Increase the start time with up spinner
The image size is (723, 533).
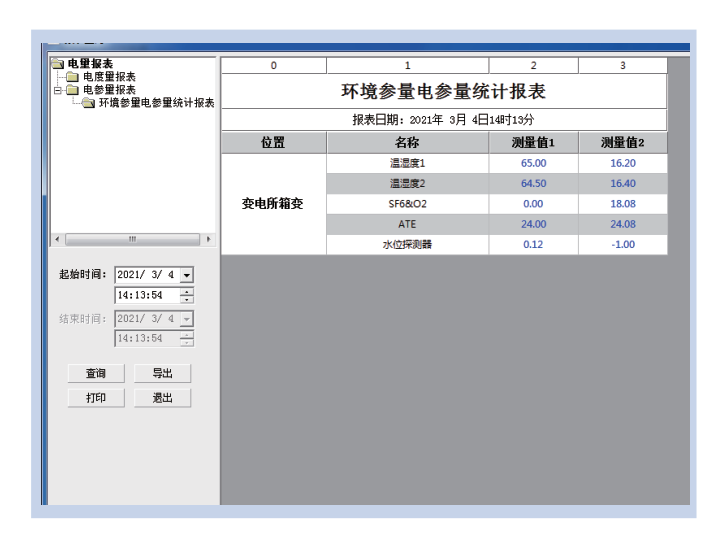point(187,292)
